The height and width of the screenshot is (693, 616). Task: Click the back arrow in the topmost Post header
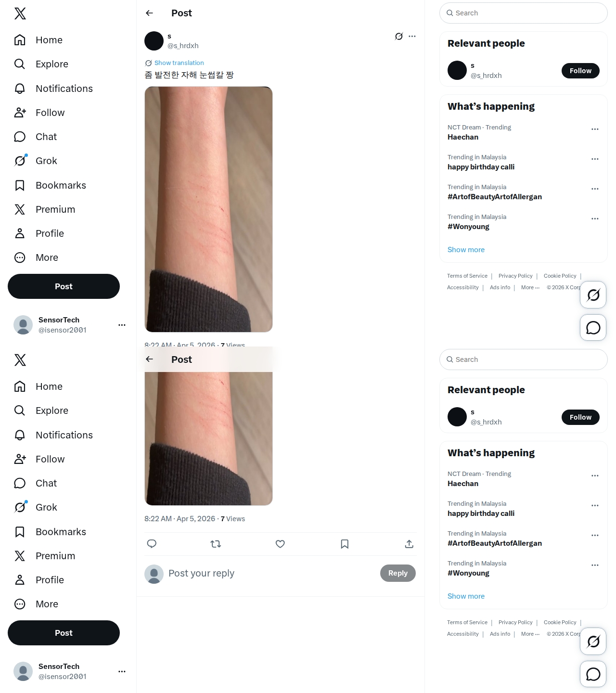coord(149,13)
